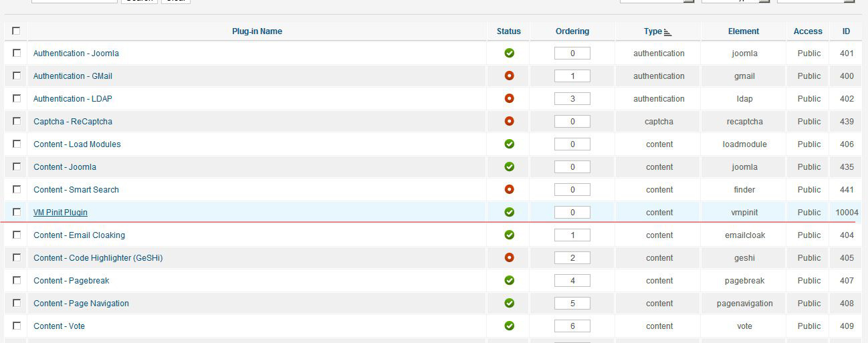Open the Content - Joomla plugin link
Image resolution: width=868 pixels, height=343 pixels.
(x=65, y=166)
